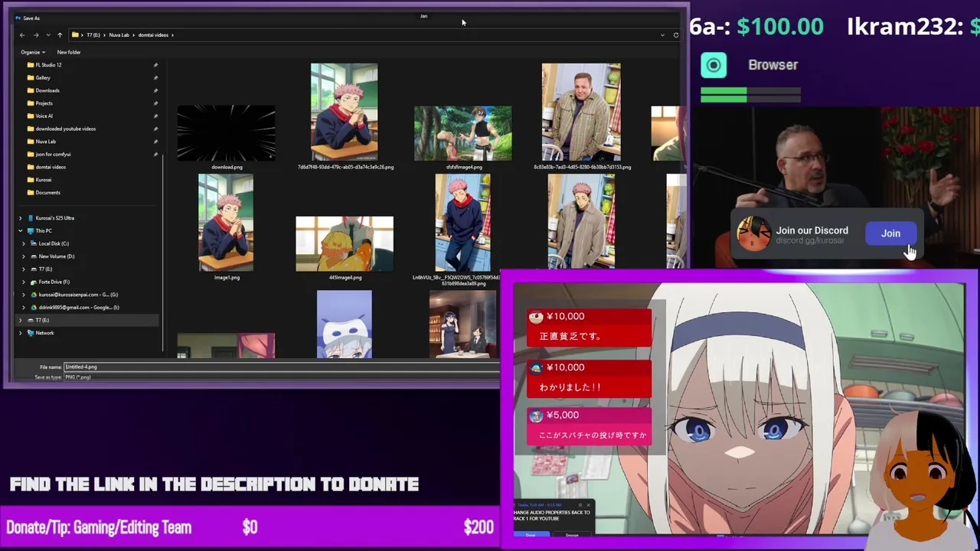Click the Join Discord button
This screenshot has height=551, width=980.
890,233
